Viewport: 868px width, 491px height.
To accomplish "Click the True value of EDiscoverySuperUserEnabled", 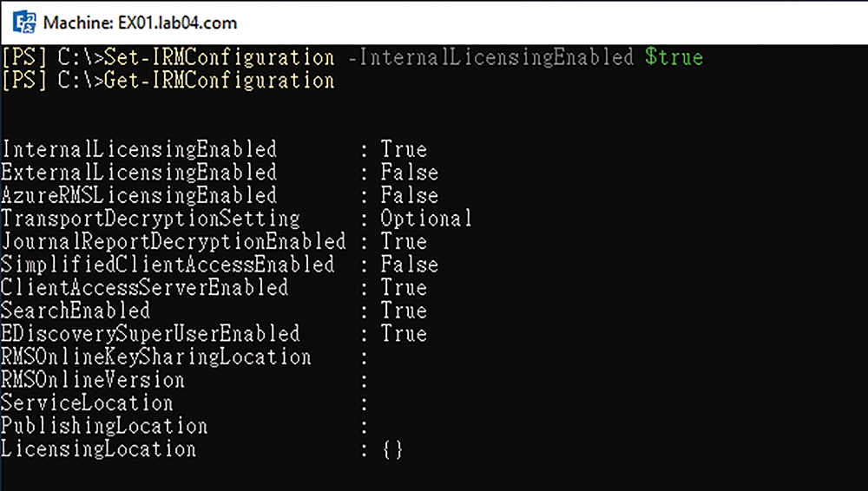I will tap(404, 334).
